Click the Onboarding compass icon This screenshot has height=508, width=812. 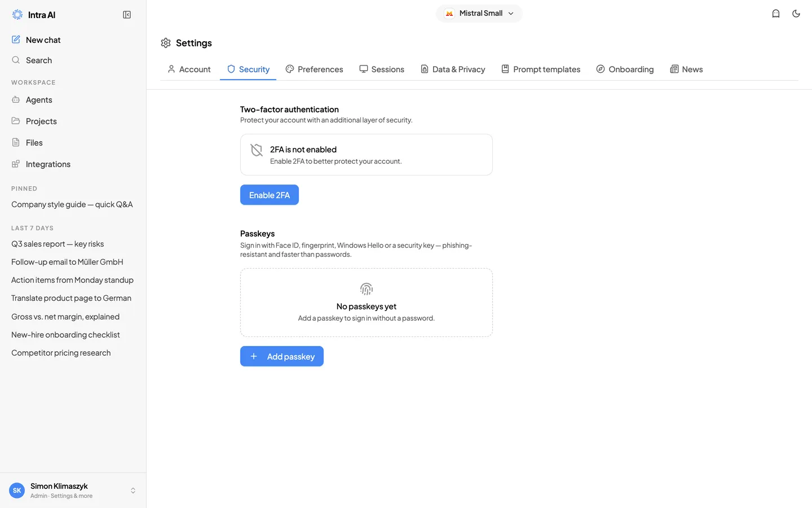[x=601, y=69]
